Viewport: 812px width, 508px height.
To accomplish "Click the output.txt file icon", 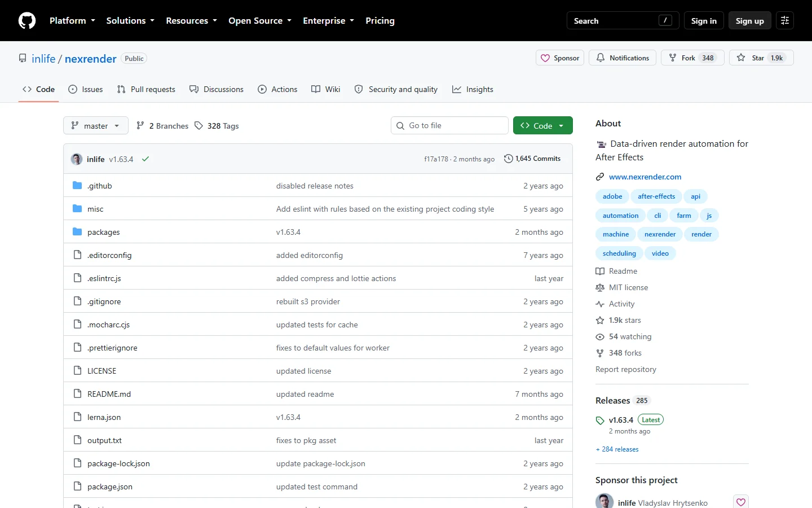I will (77, 440).
